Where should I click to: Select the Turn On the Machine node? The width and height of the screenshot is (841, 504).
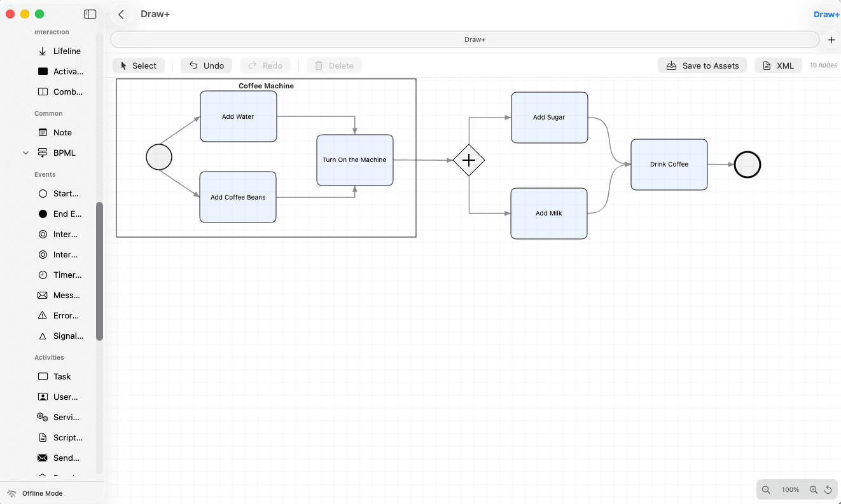(x=355, y=160)
